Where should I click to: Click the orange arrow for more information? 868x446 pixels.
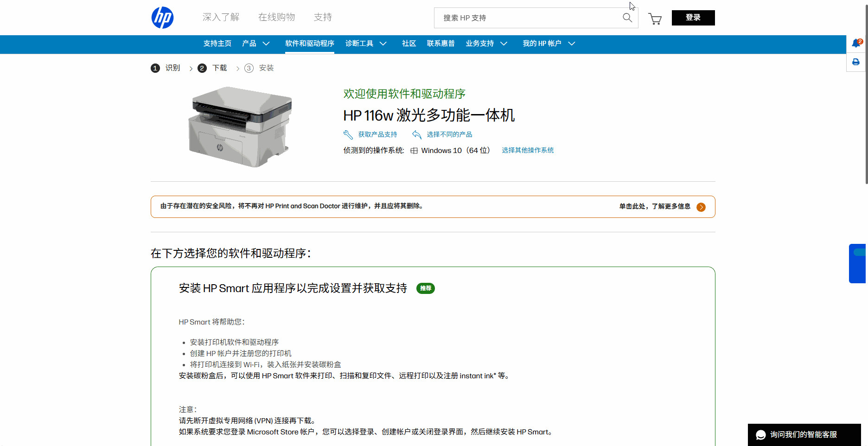(x=701, y=207)
